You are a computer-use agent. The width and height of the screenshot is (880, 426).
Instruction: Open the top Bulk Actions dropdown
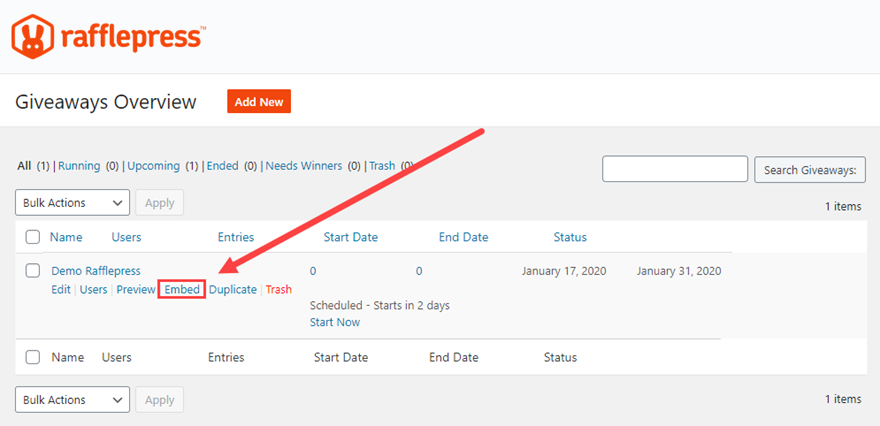coord(72,203)
